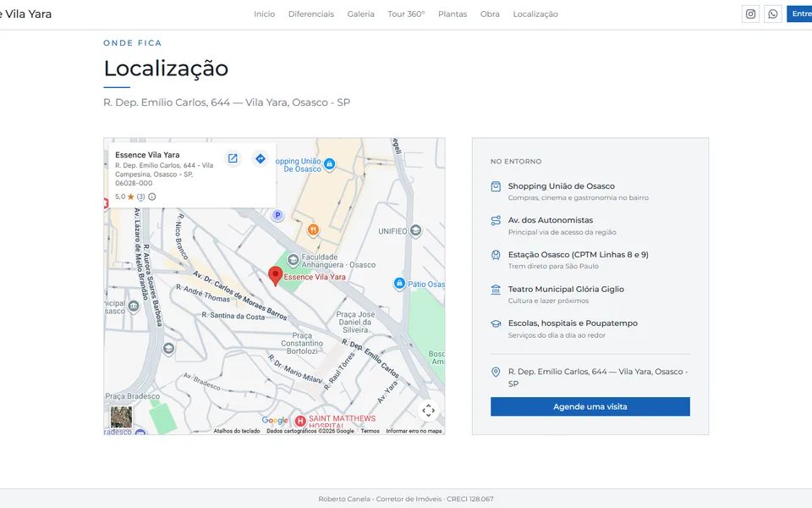Open Galeria nav item
This screenshot has height=508, width=812.
point(361,14)
